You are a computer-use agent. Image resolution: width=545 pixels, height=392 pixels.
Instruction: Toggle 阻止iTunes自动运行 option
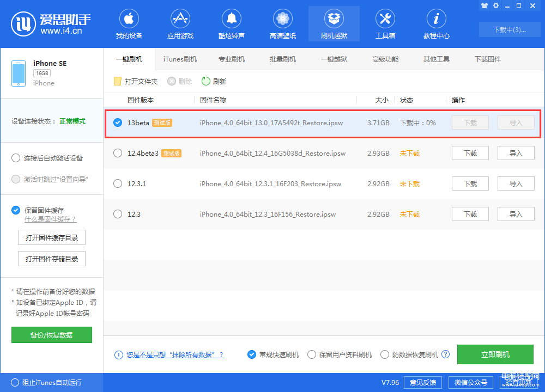tap(15, 382)
